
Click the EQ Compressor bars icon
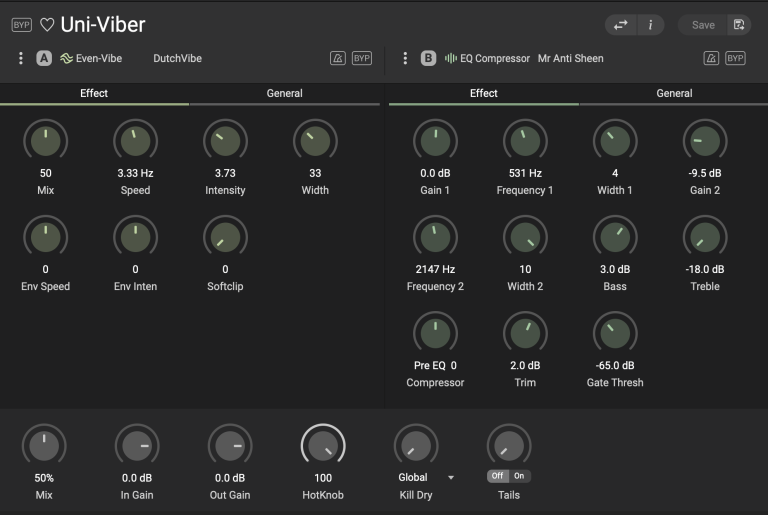[451, 58]
